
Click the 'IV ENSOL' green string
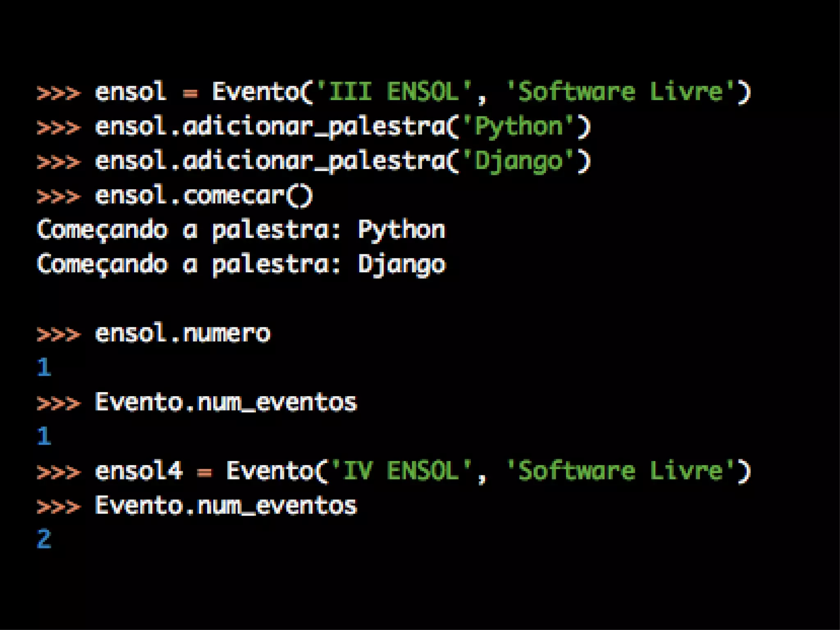[401, 471]
